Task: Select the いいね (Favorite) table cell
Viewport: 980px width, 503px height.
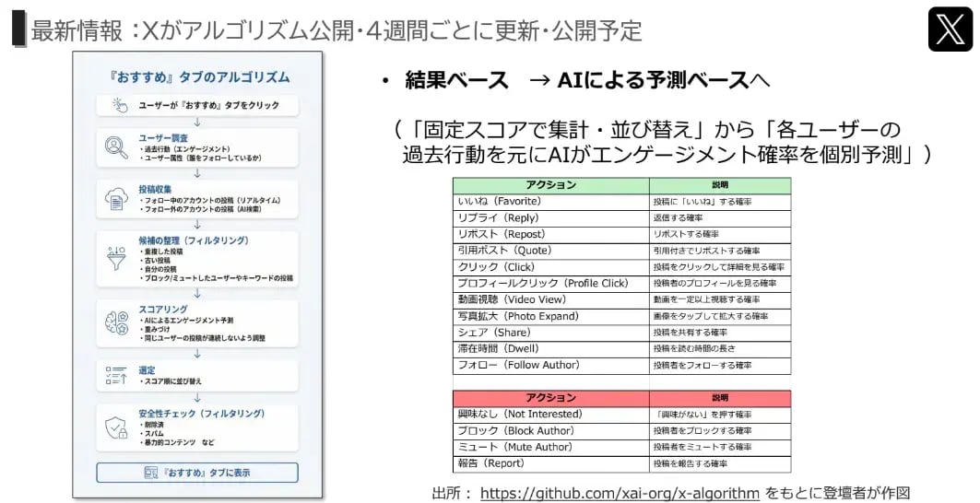Action: 550,202
